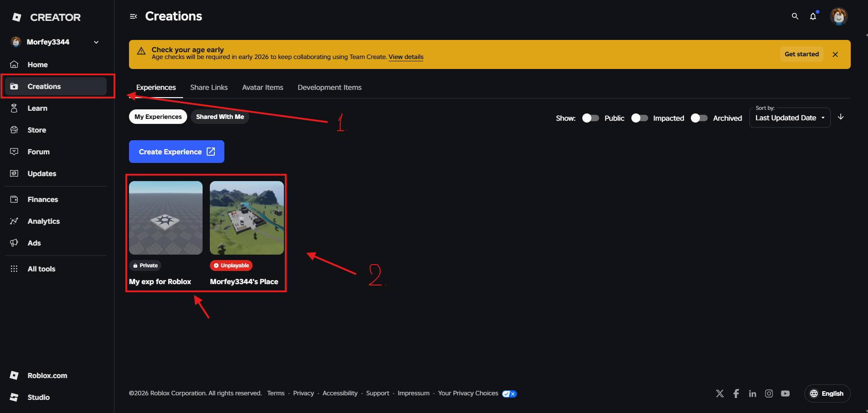The width and height of the screenshot is (868, 413).
Task: Open search with the magnifier icon
Action: pyautogui.click(x=795, y=16)
